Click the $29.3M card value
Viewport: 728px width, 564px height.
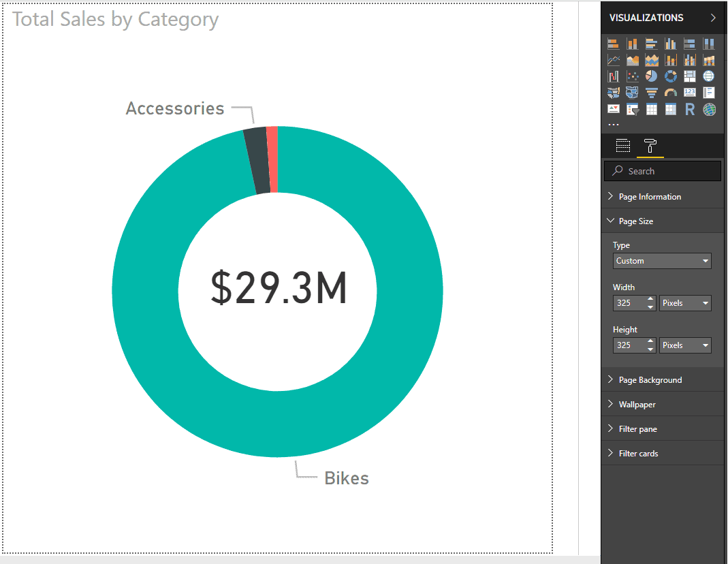pos(279,288)
